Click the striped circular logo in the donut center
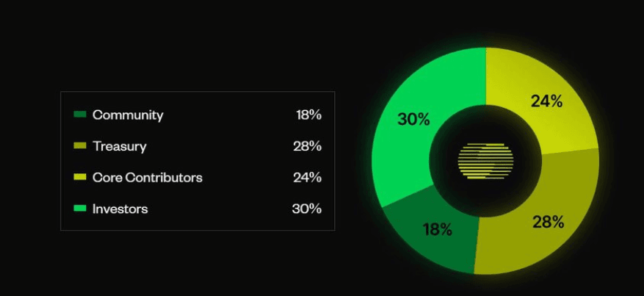 point(485,161)
